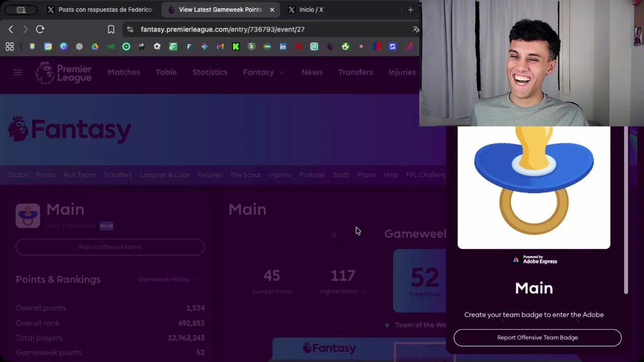The image size is (644, 362).
Task: Expand the Fantasy dropdown in navigation
Action: click(x=264, y=72)
